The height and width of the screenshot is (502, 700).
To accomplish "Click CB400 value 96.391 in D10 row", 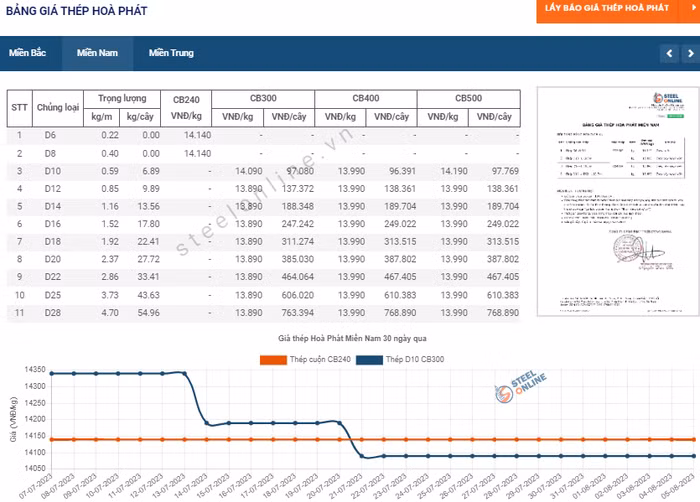I will tap(403, 171).
